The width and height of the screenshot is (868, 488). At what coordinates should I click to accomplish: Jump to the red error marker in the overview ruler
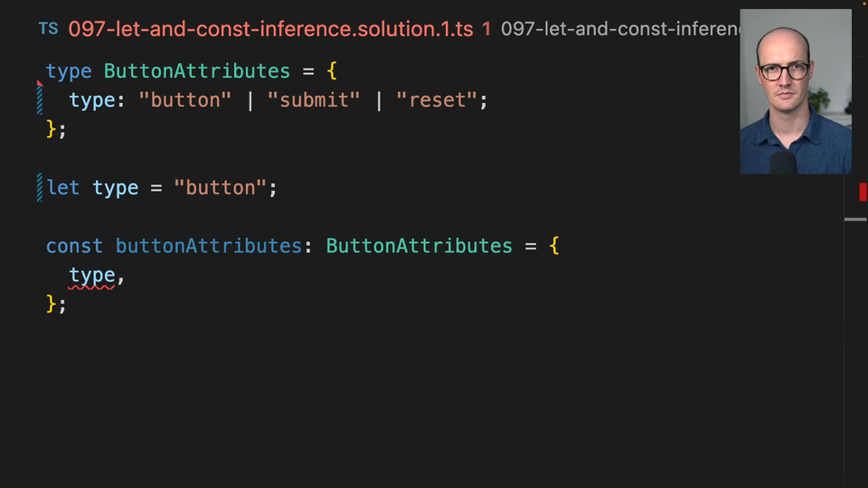[863, 192]
